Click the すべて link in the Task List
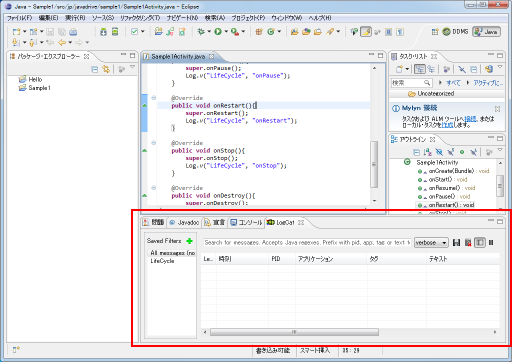The height and width of the screenshot is (362, 512). [453, 83]
